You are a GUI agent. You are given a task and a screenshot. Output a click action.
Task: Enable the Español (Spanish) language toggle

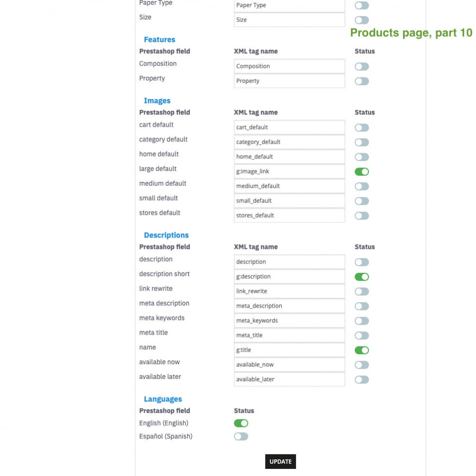pyautogui.click(x=241, y=436)
